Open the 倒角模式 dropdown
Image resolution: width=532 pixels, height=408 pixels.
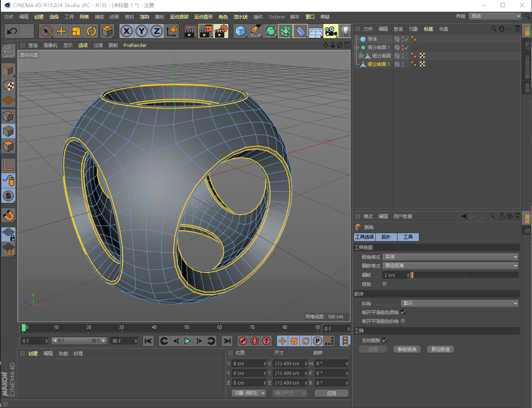tap(450, 257)
